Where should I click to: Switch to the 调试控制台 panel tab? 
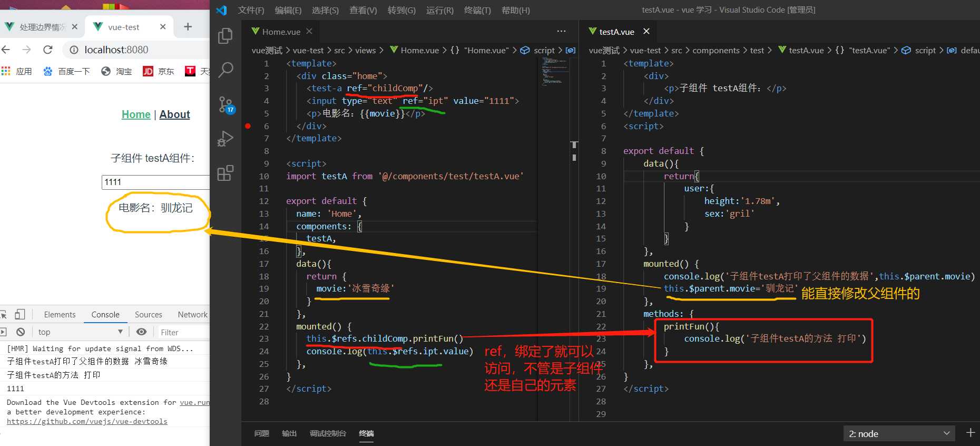pyautogui.click(x=328, y=433)
